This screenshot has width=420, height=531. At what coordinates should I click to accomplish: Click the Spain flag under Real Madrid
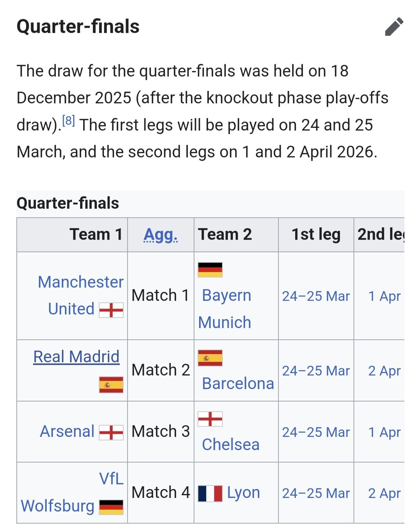(111, 384)
